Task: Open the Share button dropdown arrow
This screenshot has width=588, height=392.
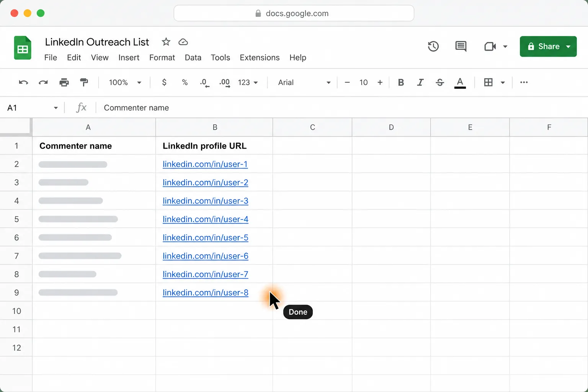Action: tap(568, 46)
